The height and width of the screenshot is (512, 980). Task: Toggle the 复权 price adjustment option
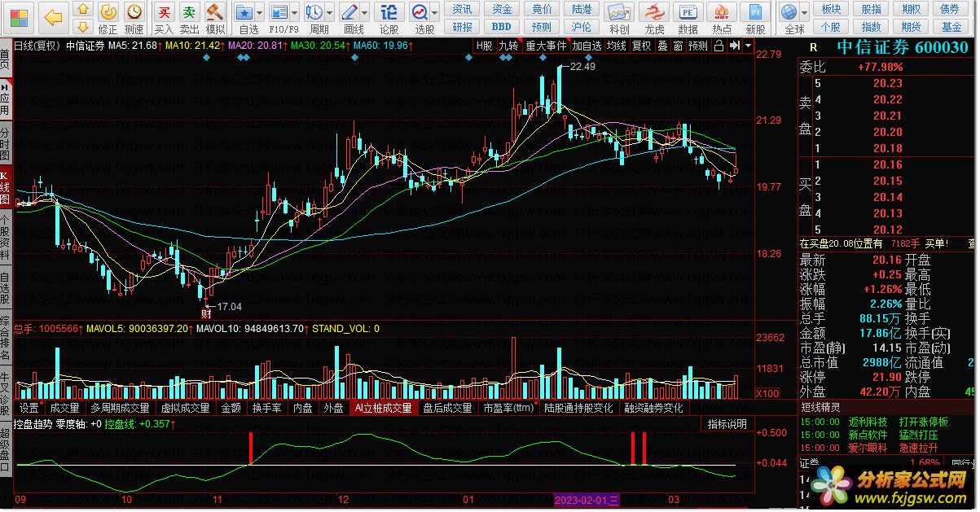(642, 46)
